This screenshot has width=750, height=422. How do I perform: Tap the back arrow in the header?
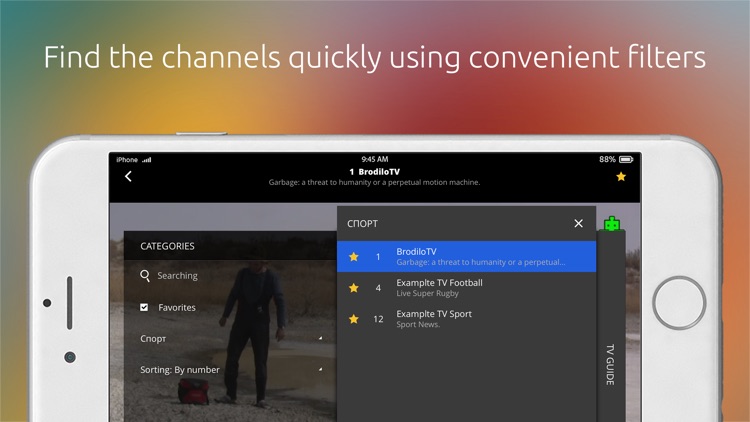point(128,177)
